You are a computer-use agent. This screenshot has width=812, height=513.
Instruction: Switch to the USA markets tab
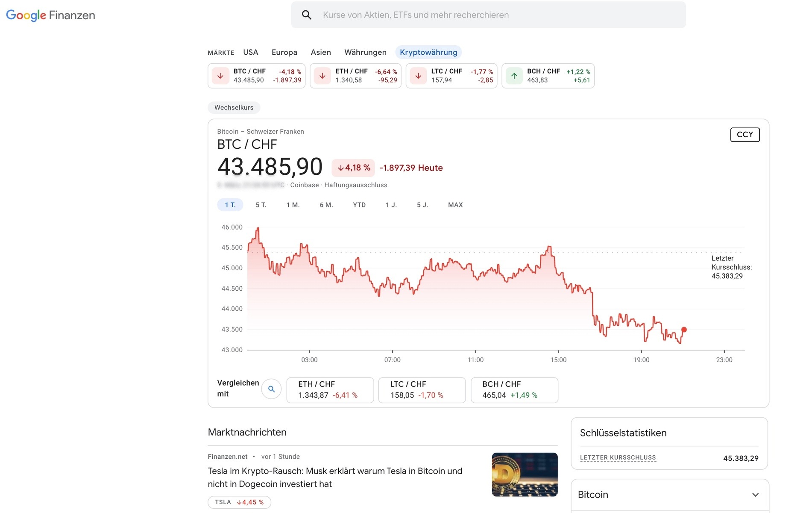coord(251,52)
